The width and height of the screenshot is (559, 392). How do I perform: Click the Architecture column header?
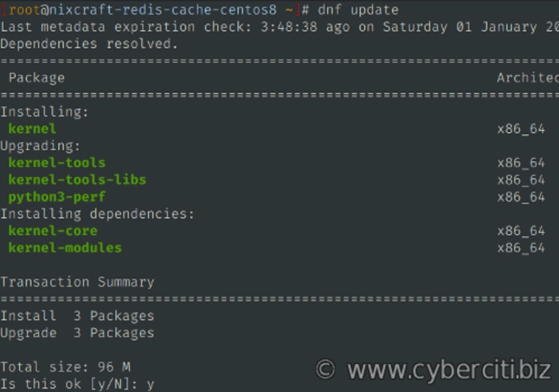[x=528, y=78]
